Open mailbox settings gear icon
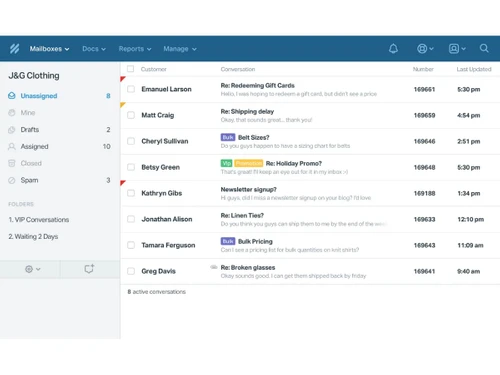Viewport: 500px width, 375px height. click(x=29, y=269)
